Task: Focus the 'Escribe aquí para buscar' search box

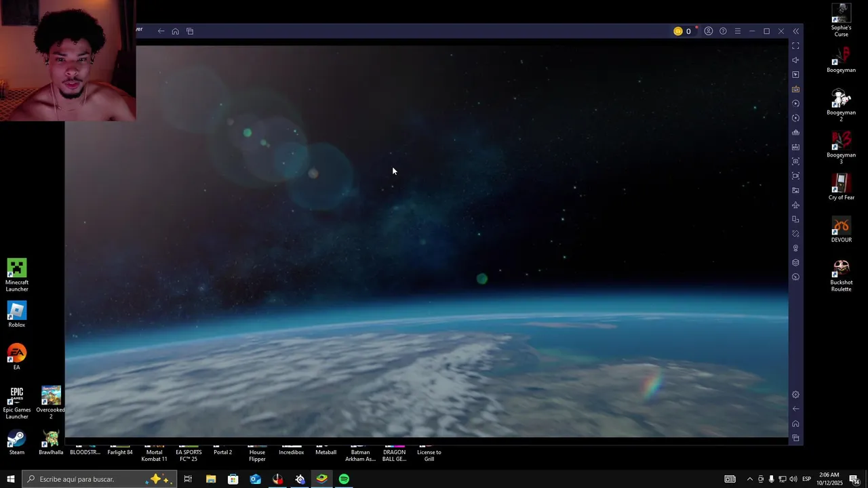Action: (100, 479)
